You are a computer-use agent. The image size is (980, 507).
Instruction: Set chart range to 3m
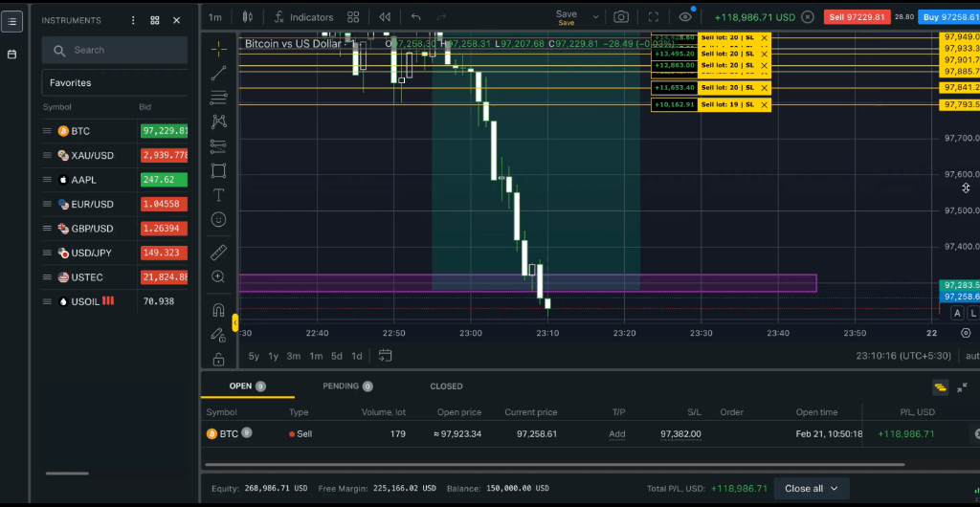coord(293,356)
